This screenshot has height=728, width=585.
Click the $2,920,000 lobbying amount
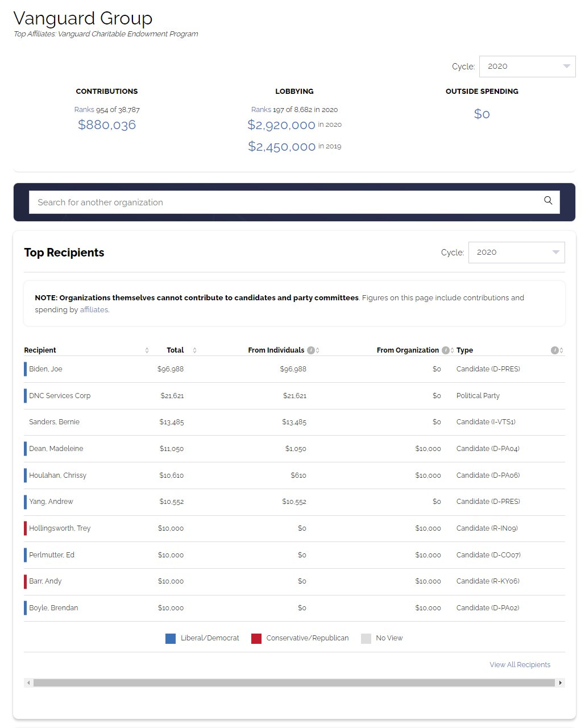click(x=281, y=125)
